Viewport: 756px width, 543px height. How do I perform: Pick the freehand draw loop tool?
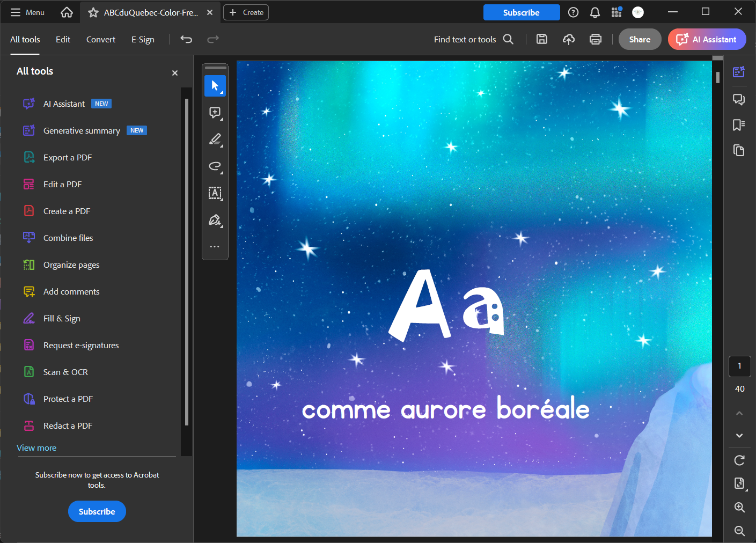(215, 166)
